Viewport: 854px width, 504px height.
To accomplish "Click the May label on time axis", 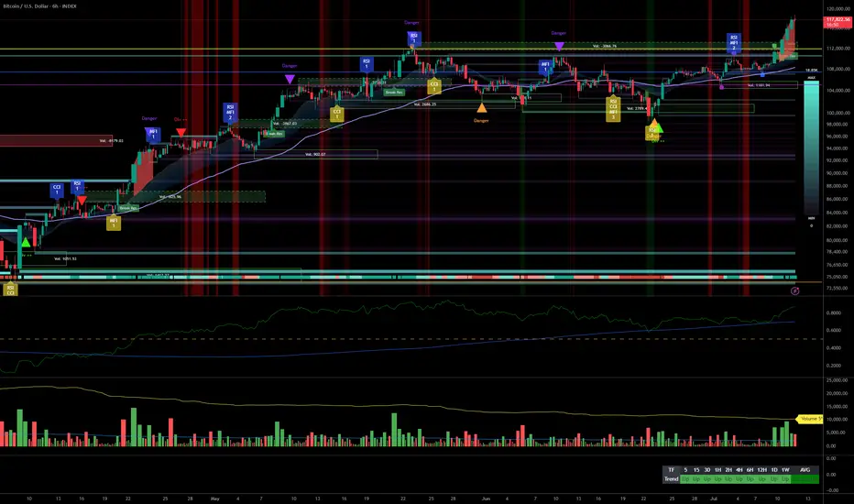I will tap(214, 499).
